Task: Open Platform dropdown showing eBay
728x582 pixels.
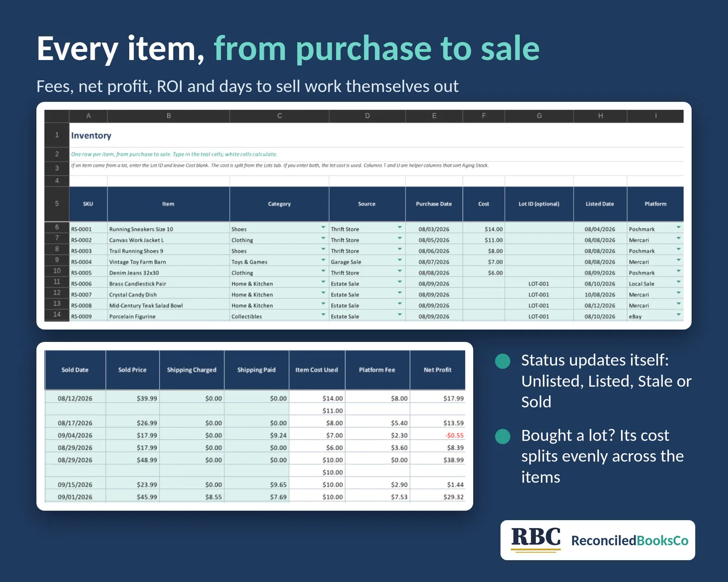Action: tap(678, 315)
